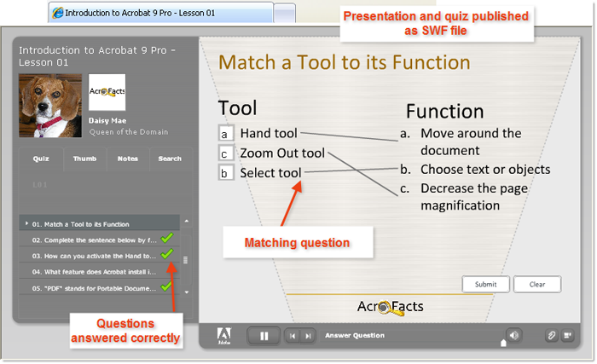597x364 pixels.
Task: Mute audio with the speaker icon
Action: pyautogui.click(x=513, y=335)
